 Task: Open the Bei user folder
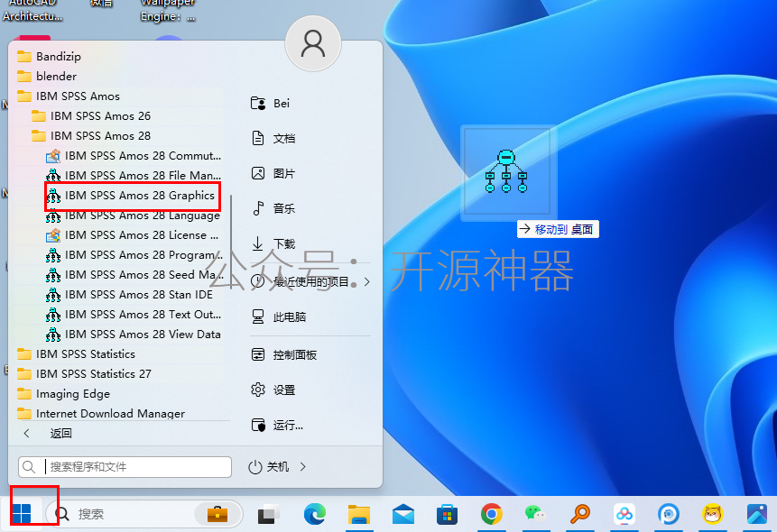[x=271, y=104]
